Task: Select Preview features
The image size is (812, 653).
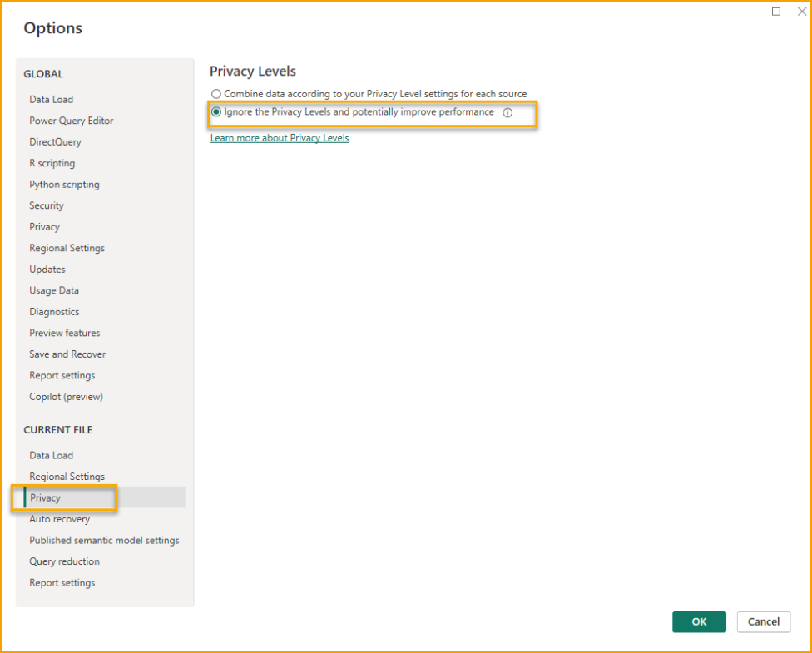Action: 64,333
